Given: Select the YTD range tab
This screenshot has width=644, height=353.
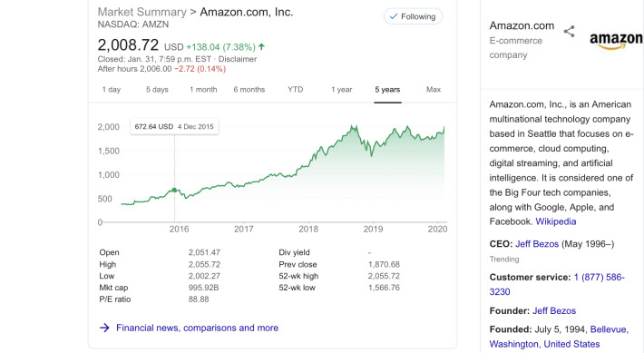Looking at the screenshot, I should pos(296,90).
